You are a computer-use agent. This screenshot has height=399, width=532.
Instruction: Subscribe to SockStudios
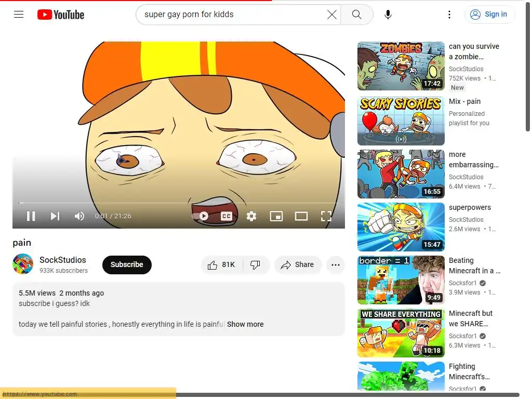pyautogui.click(x=127, y=264)
